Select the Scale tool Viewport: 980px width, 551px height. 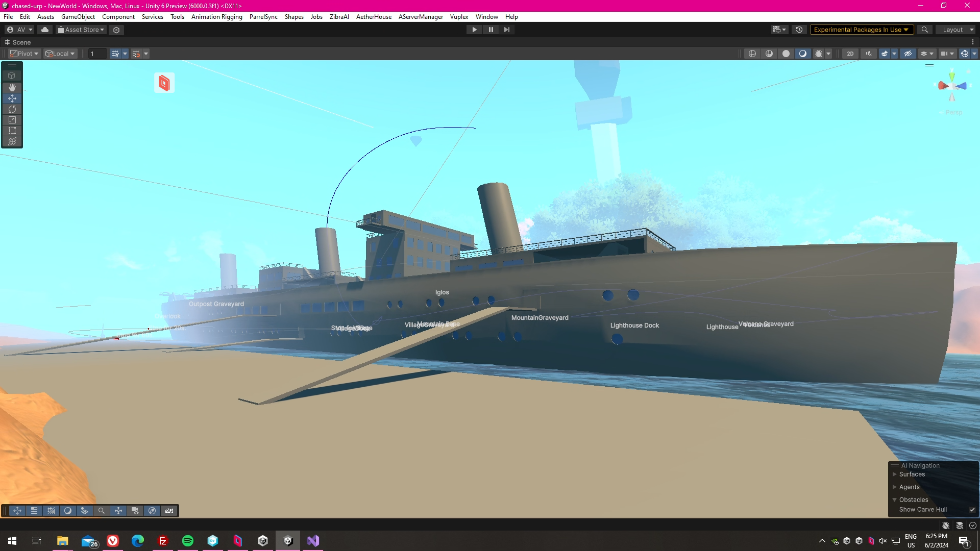coord(12,120)
